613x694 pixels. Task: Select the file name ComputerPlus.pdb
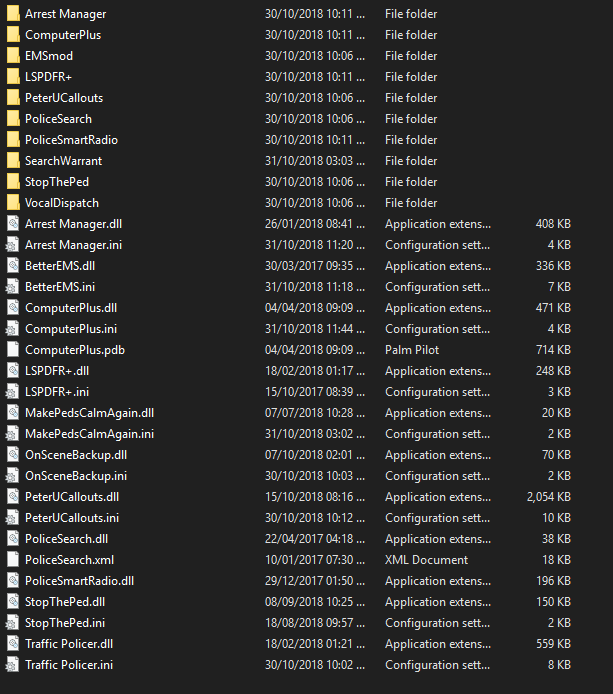[x=75, y=350]
